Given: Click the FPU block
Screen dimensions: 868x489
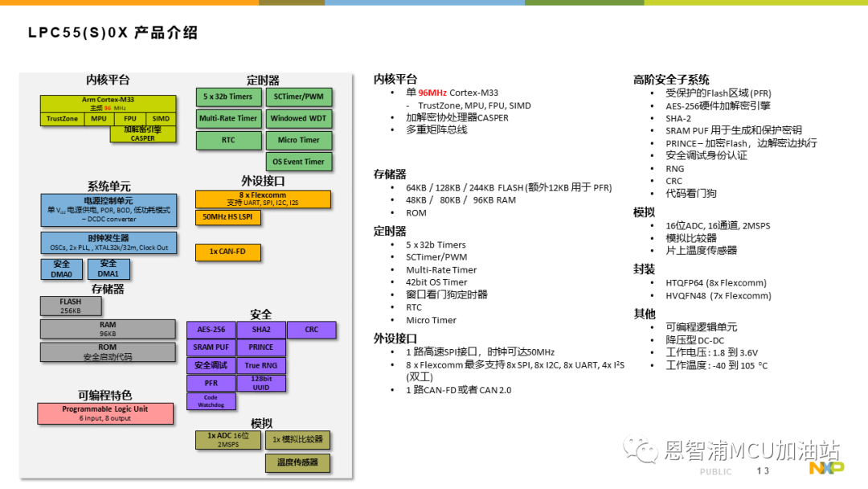Looking at the screenshot, I should (130, 118).
